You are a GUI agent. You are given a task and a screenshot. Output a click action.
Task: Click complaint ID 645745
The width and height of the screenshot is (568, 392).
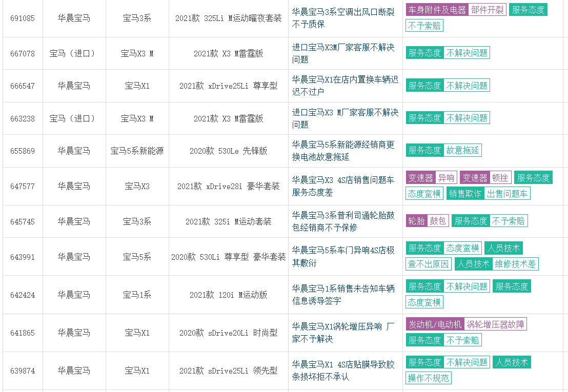click(23, 221)
